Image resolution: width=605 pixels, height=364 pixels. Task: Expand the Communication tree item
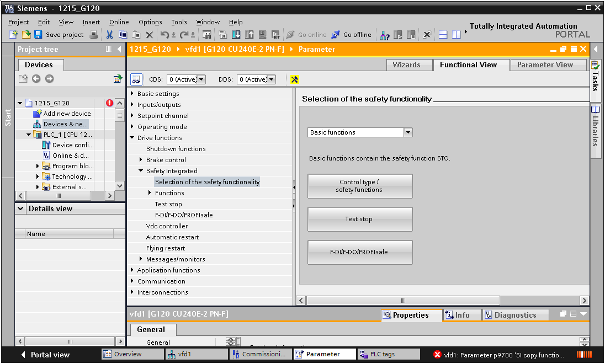point(132,281)
